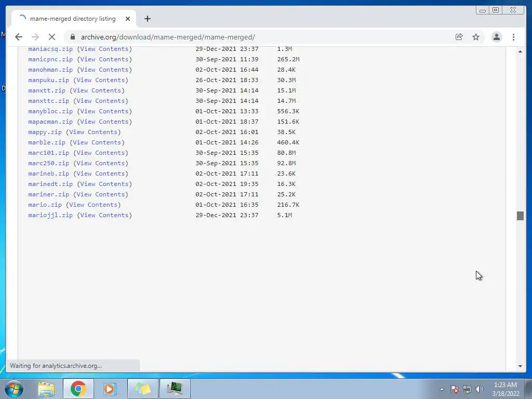
Task: View Contents of mapacman.zip
Action: click(x=104, y=122)
